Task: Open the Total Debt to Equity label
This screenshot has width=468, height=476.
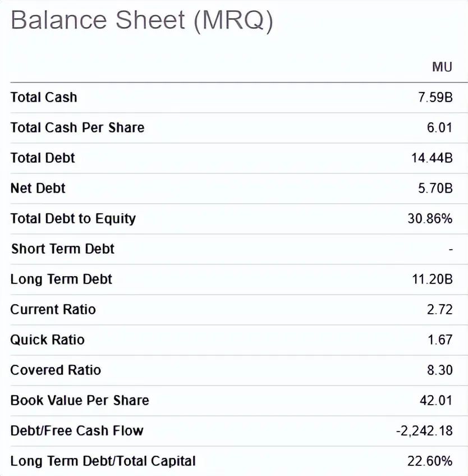Action: (73, 219)
